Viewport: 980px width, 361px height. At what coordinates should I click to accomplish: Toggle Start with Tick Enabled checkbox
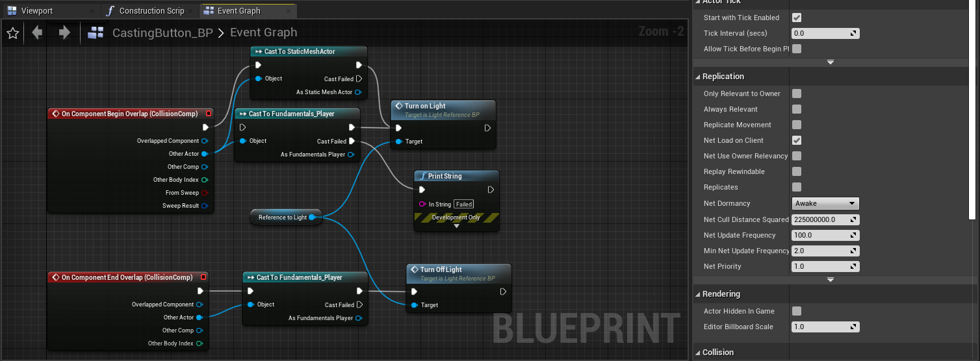(797, 18)
